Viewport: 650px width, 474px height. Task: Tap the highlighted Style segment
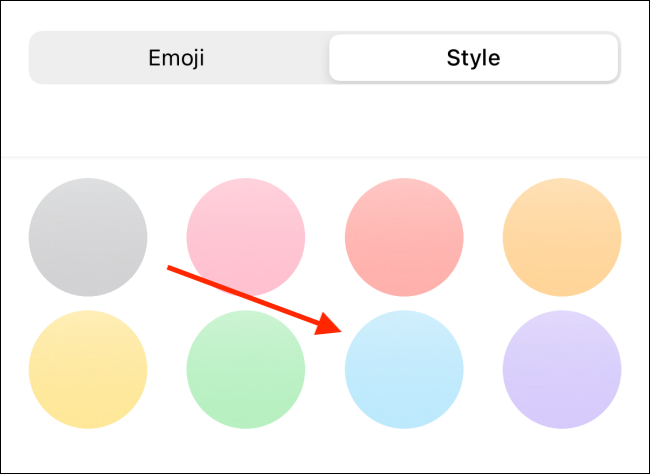click(473, 58)
